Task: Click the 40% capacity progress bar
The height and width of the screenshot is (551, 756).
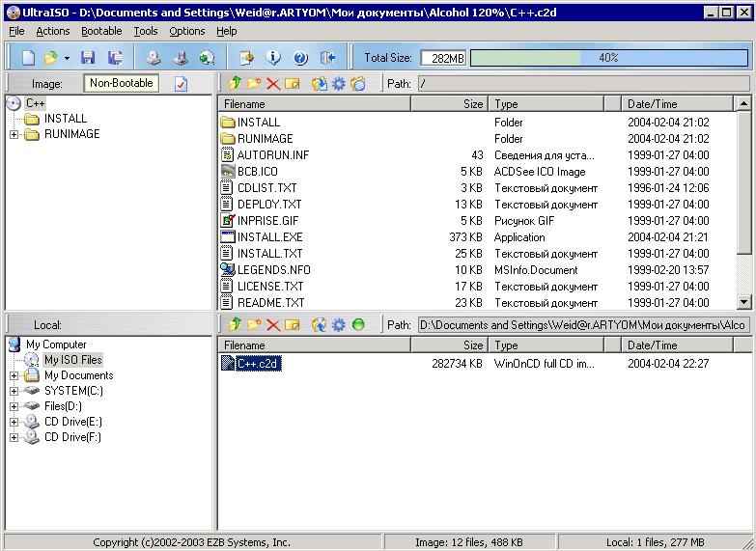Action: [x=609, y=58]
